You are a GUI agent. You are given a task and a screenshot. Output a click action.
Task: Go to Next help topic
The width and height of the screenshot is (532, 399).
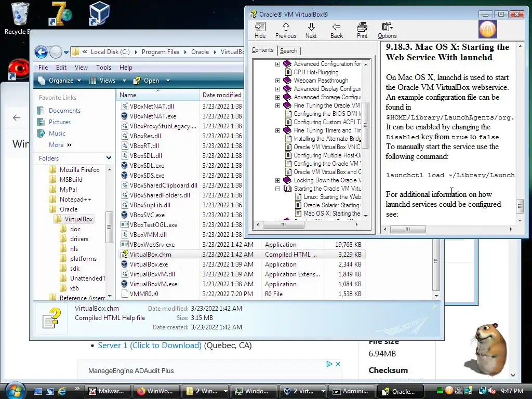(311, 30)
